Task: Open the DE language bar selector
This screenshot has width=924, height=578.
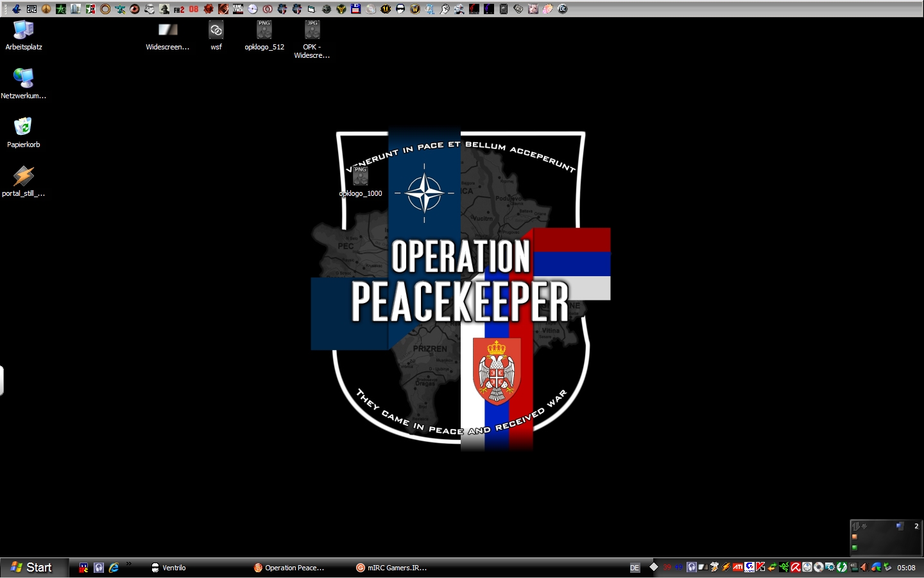Action: [x=635, y=568]
